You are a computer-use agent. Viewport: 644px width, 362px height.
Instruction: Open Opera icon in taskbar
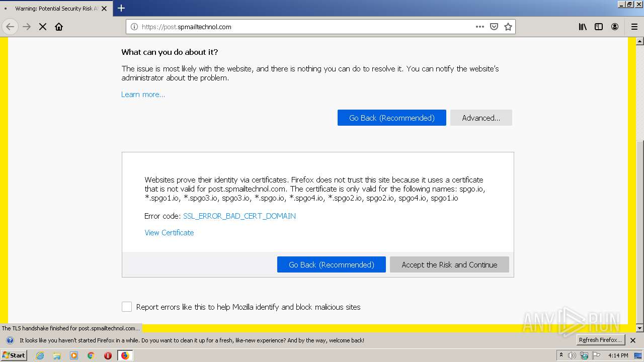tap(108, 355)
